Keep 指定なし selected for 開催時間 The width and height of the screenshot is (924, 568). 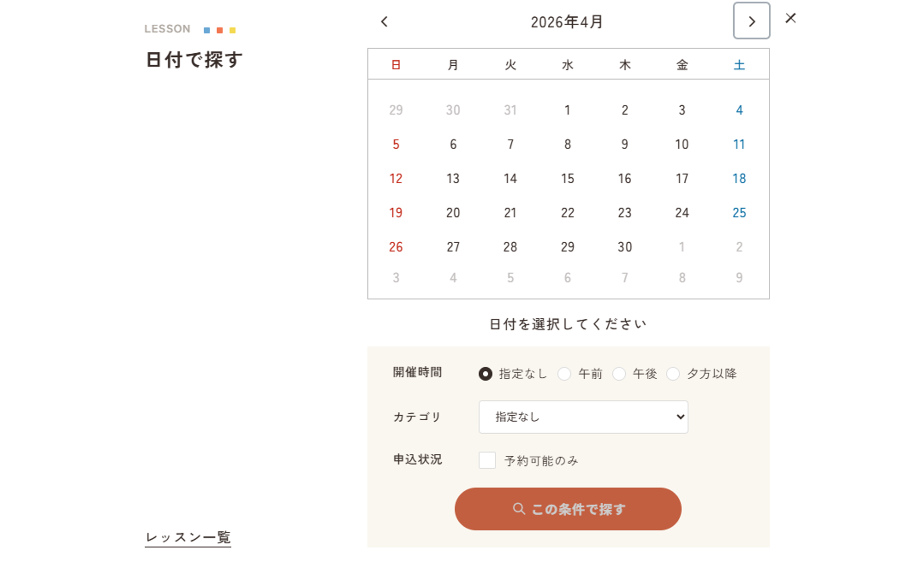pyautogui.click(x=485, y=374)
